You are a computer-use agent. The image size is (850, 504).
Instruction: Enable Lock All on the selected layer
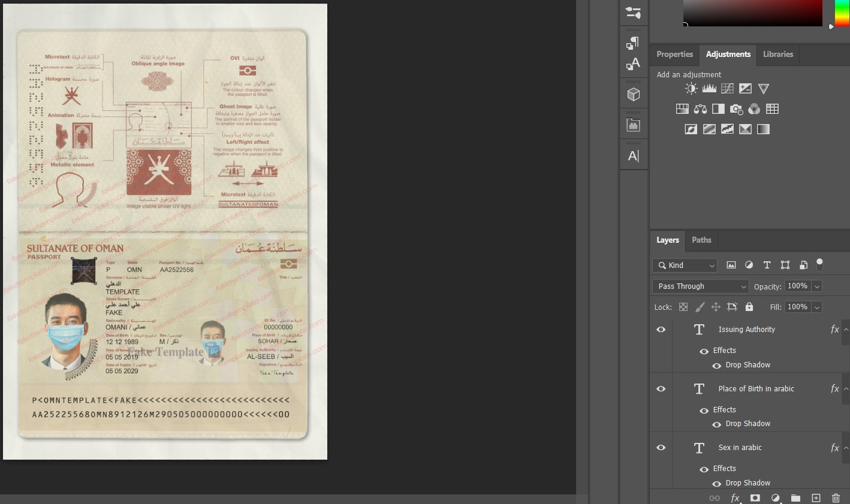pyautogui.click(x=749, y=307)
